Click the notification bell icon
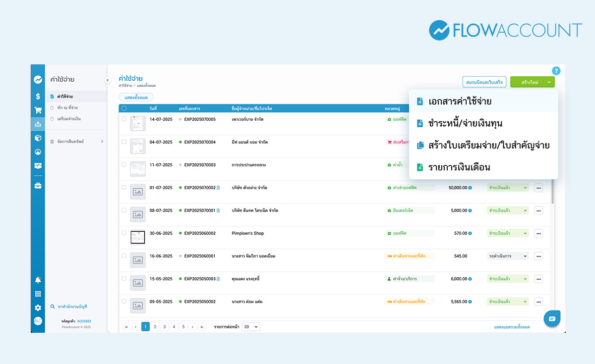Image resolution: width=595 pixels, height=364 pixels. click(x=38, y=280)
